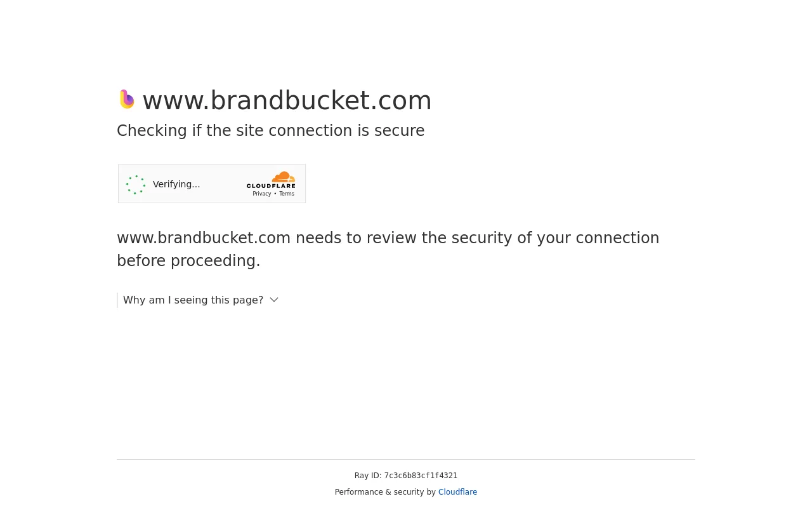Follow the Cloudflare link in the footer
The image size is (812, 508).
coord(457,492)
